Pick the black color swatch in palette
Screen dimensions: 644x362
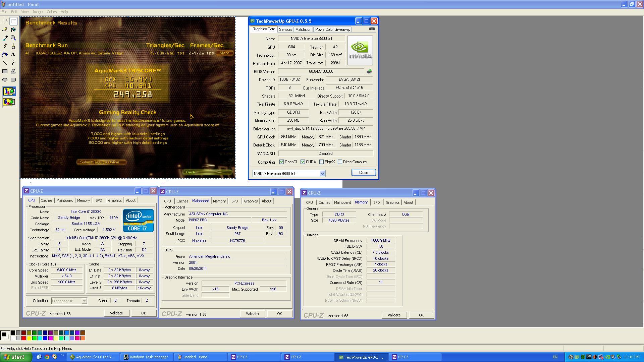pos(13,333)
